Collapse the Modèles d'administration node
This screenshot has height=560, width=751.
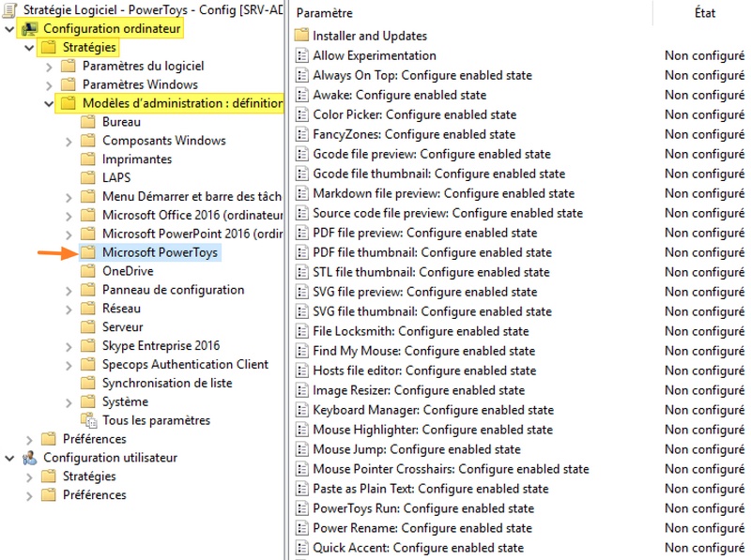click(x=49, y=103)
